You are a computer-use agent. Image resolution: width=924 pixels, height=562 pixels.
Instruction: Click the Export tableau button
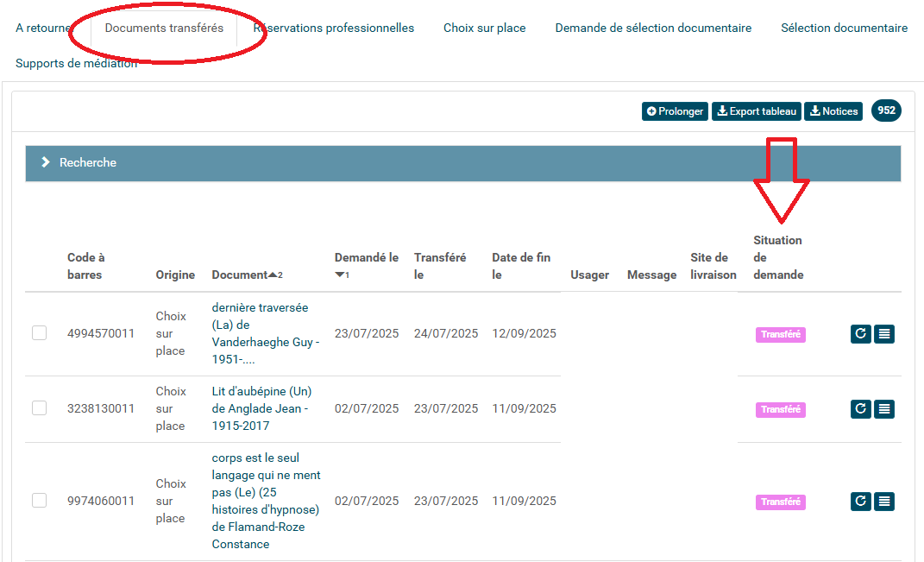(756, 111)
